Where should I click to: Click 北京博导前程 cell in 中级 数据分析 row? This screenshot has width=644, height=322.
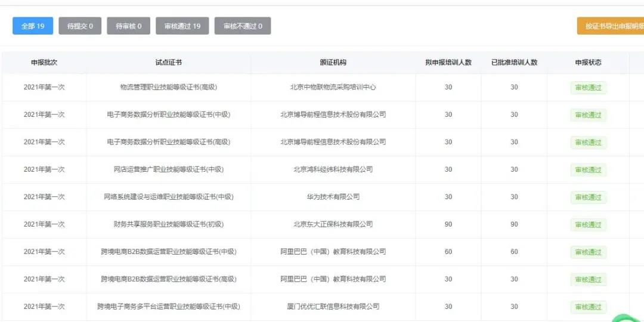pos(333,114)
